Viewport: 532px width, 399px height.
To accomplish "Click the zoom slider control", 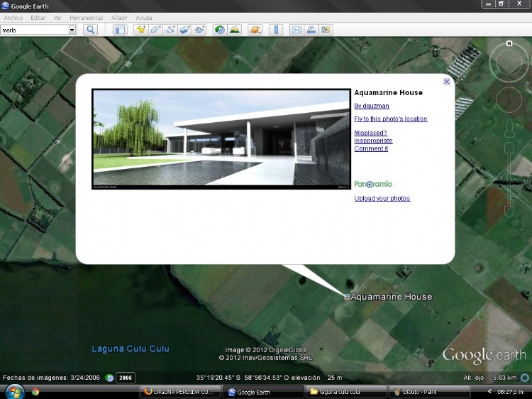I will click(509, 180).
